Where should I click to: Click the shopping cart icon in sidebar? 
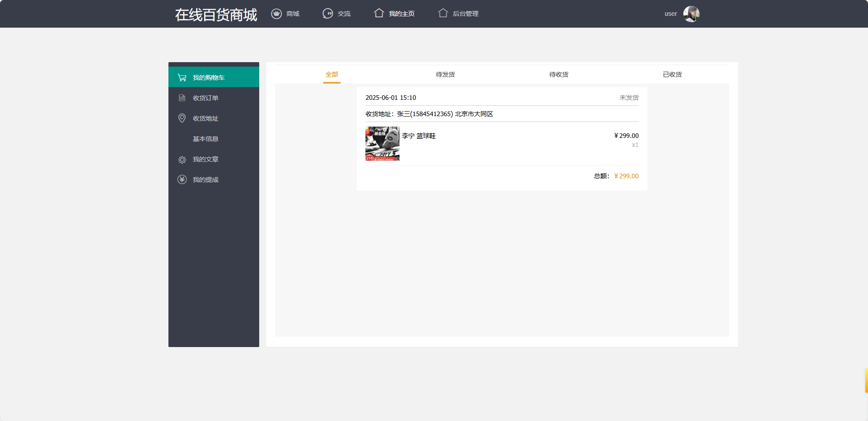click(x=182, y=78)
